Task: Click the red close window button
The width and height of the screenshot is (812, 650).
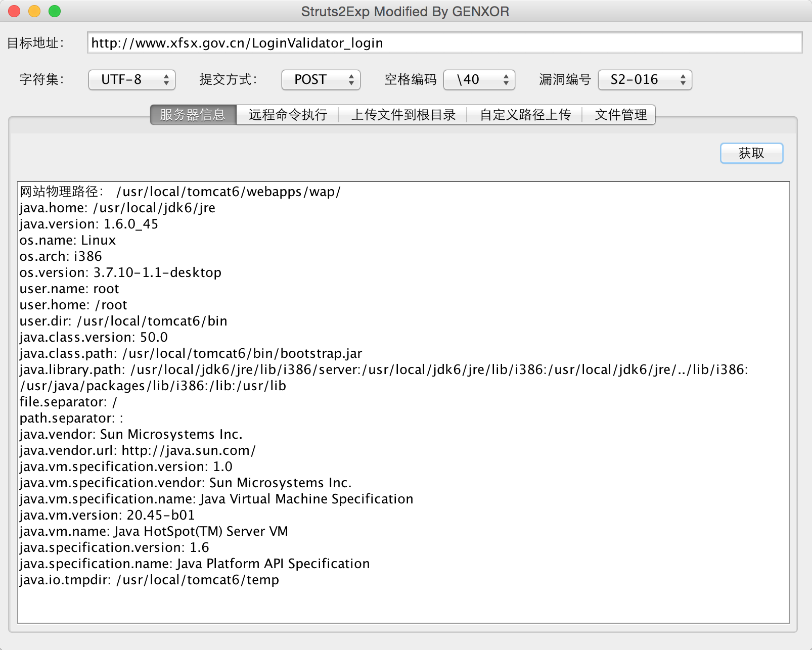Action: (14, 11)
